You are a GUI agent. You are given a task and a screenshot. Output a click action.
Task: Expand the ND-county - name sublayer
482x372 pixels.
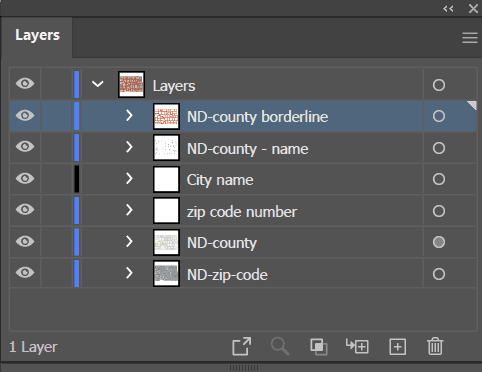(129, 147)
